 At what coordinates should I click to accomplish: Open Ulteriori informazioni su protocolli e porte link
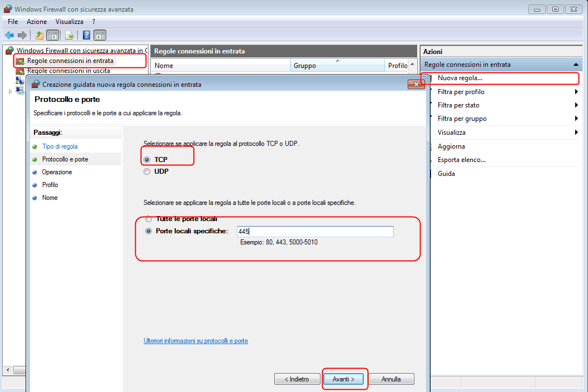click(196, 341)
